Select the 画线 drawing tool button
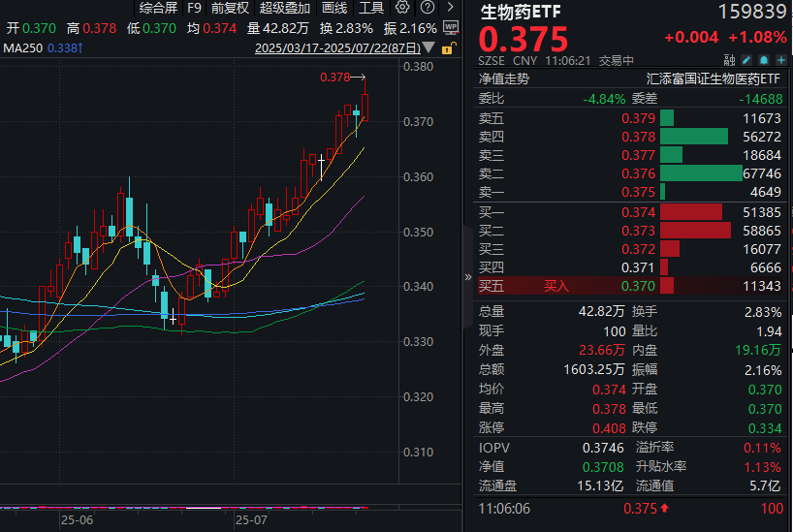793x532 pixels. 334,8
